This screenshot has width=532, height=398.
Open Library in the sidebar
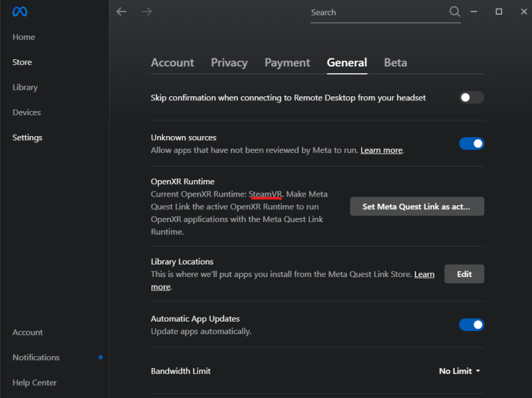pos(25,87)
